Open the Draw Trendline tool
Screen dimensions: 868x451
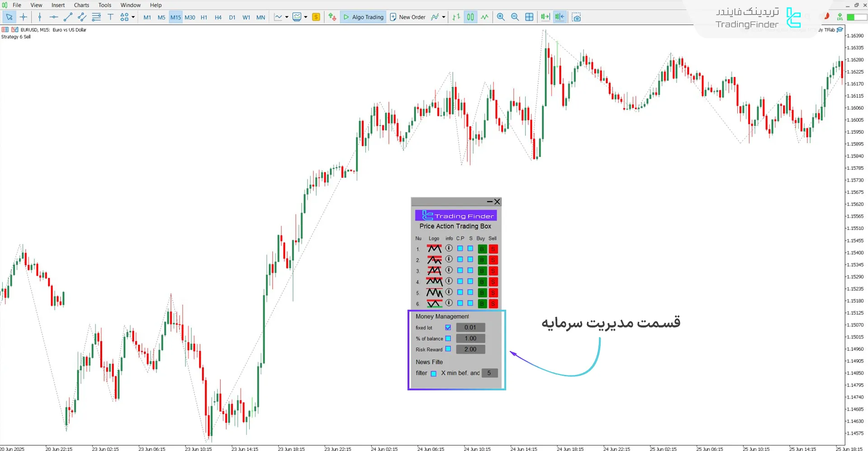click(x=68, y=17)
